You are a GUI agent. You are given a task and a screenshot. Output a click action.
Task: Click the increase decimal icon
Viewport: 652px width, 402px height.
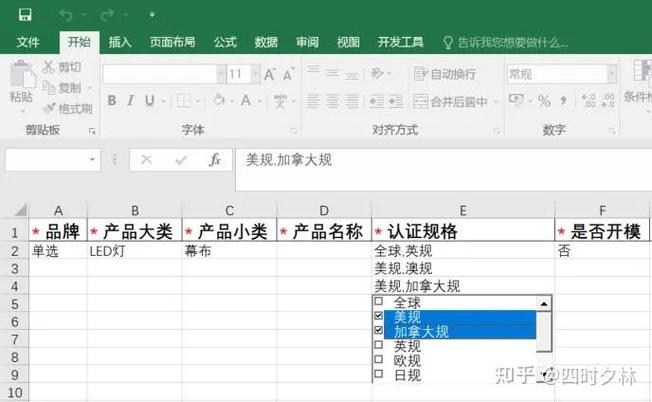coord(588,101)
